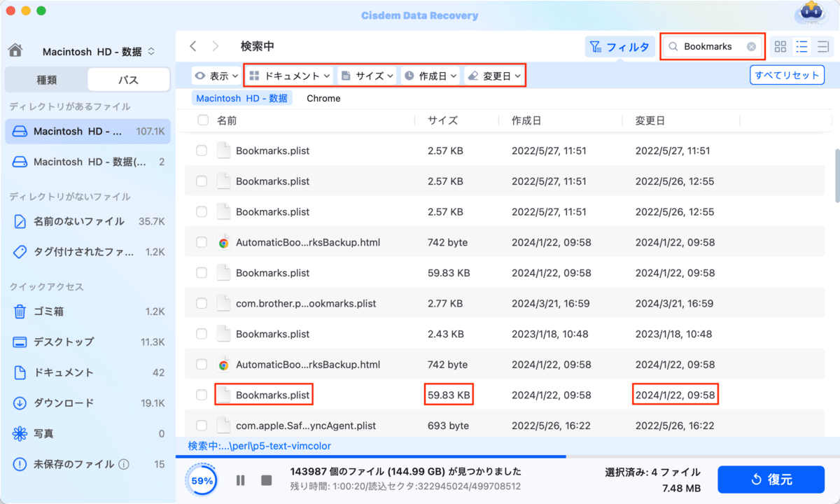This screenshot has width=840, height=504.
Task: Switch to the 種類 tab
Action: [x=46, y=80]
